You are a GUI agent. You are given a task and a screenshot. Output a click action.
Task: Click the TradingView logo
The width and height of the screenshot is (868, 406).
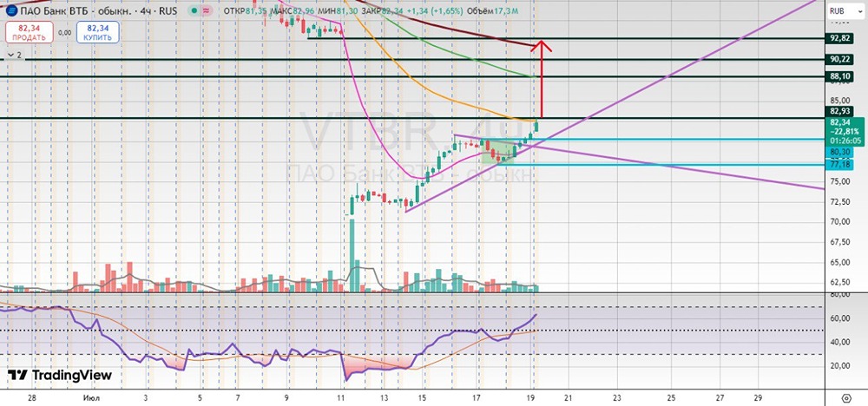click(60, 375)
